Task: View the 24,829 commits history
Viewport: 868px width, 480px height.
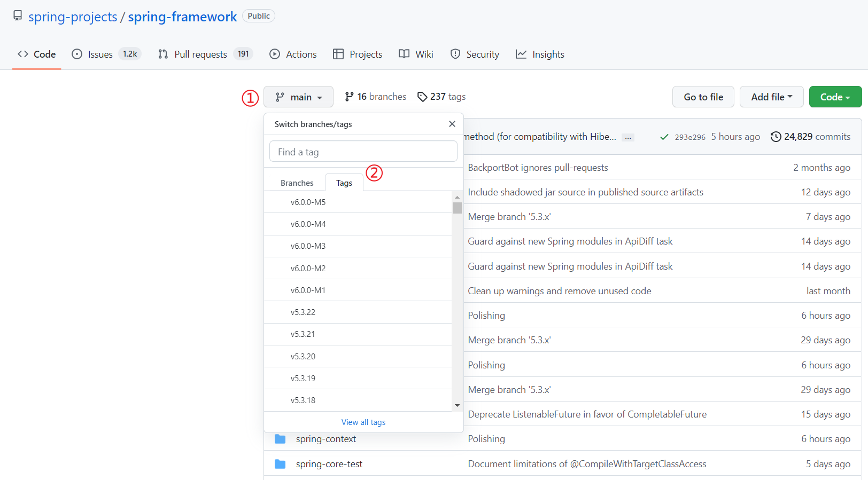Action: (x=817, y=137)
